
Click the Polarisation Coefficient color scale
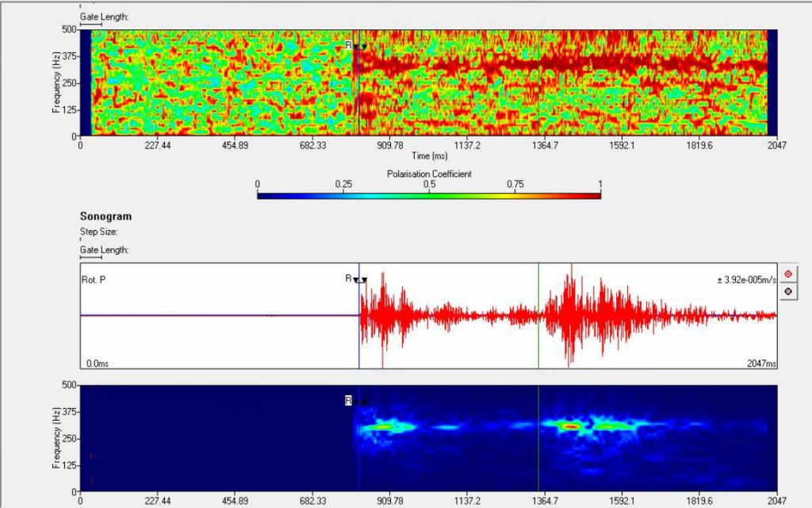[x=428, y=191]
